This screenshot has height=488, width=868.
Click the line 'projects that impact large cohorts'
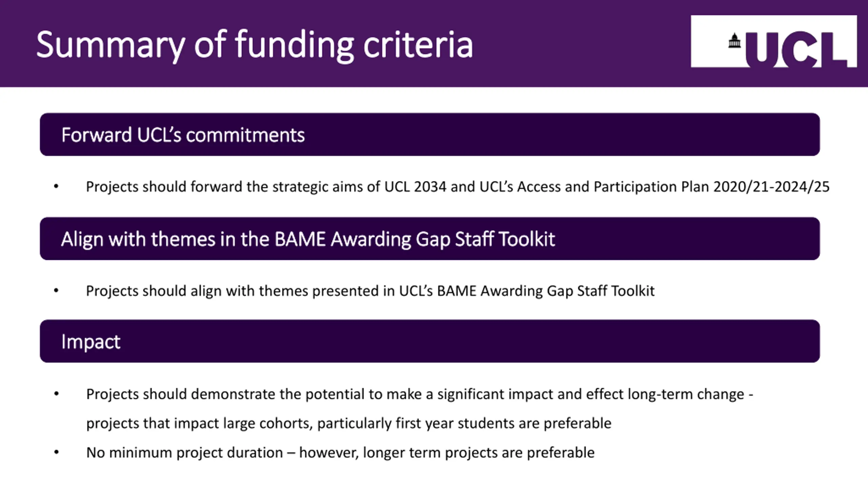(349, 424)
